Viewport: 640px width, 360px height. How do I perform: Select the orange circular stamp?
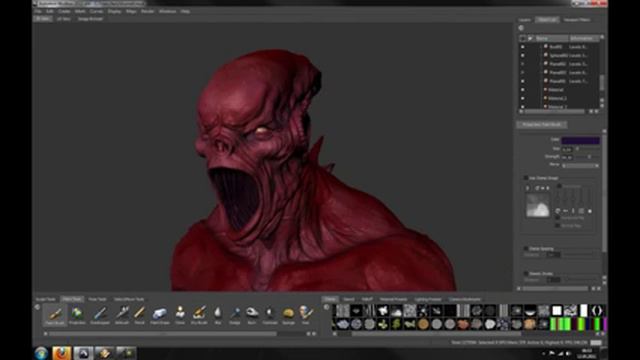pyautogui.click(x=423, y=324)
